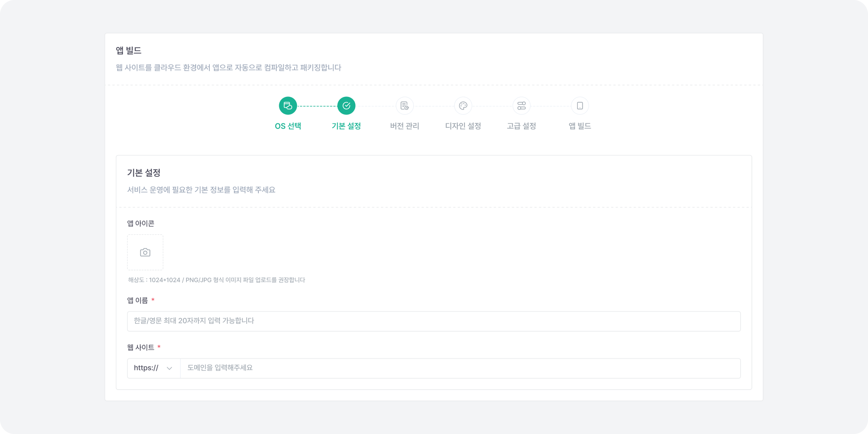Click the 기본 설정 section heading
This screenshot has width=868, height=434.
pos(144,173)
